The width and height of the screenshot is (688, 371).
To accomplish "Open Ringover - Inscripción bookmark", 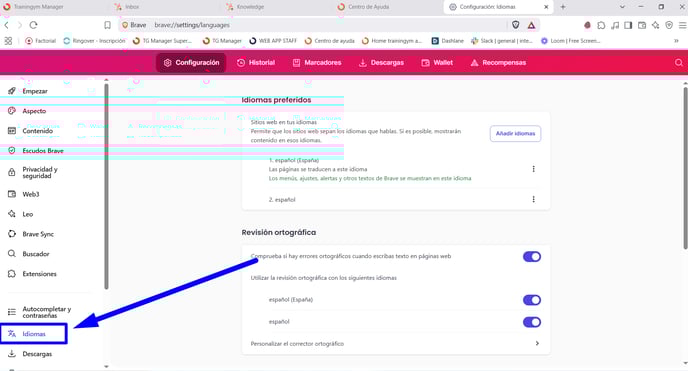I will click(x=94, y=41).
